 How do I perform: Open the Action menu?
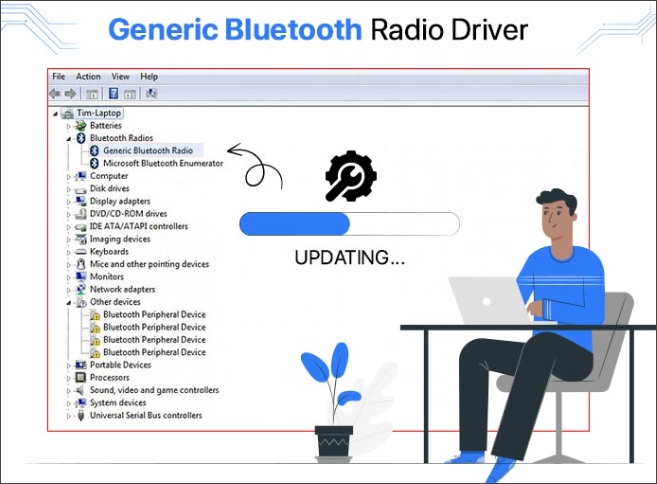tap(88, 77)
